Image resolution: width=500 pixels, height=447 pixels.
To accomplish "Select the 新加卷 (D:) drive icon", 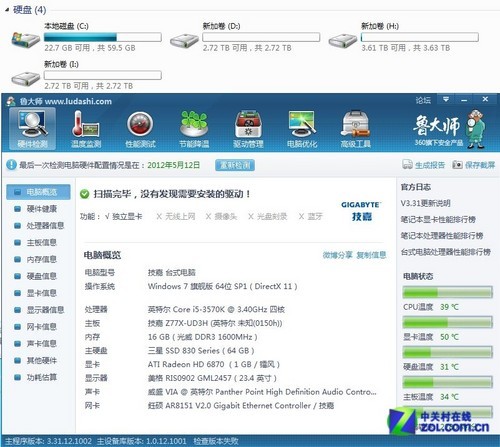I will pyautogui.click(x=184, y=41).
